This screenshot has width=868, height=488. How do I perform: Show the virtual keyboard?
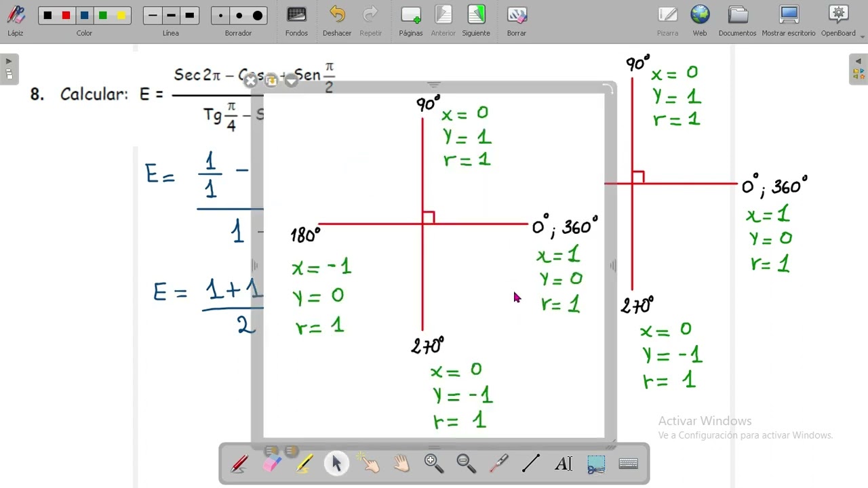[629, 464]
